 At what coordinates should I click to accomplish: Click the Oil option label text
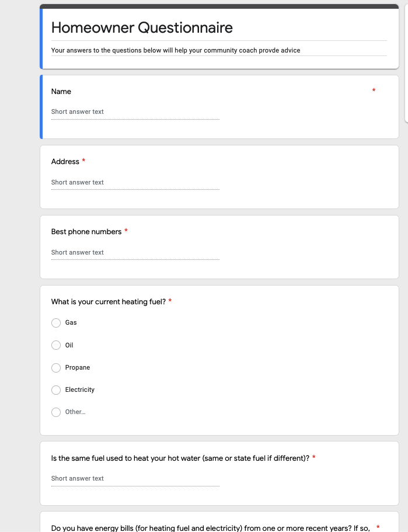pyautogui.click(x=69, y=345)
